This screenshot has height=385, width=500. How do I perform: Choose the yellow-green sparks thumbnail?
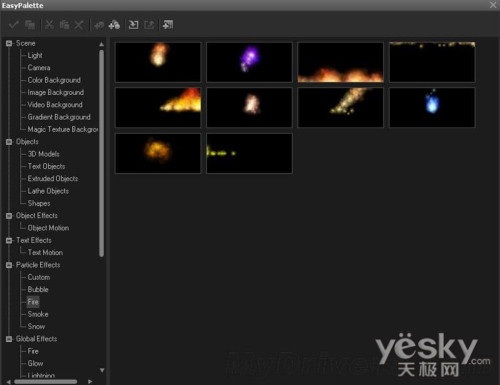[249, 153]
